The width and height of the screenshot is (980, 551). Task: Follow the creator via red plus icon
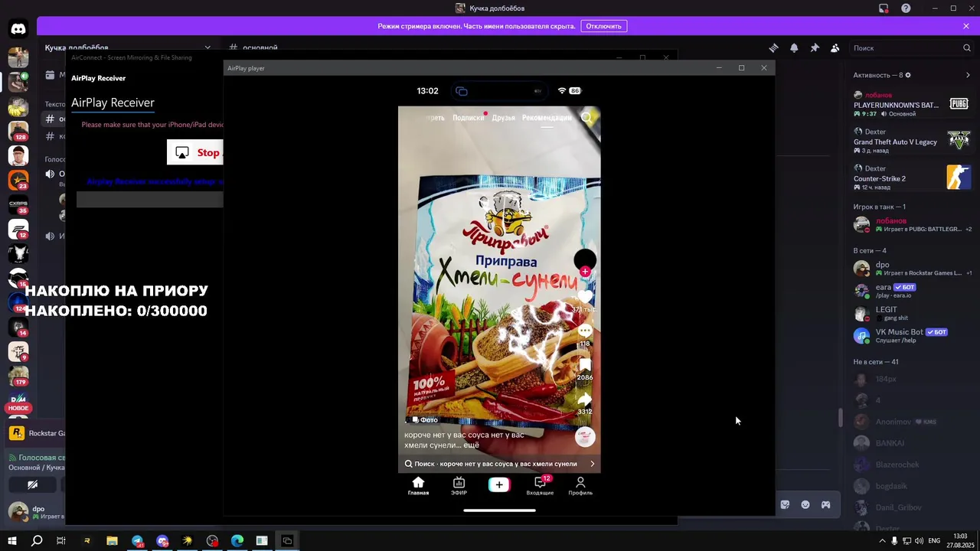pyautogui.click(x=585, y=272)
